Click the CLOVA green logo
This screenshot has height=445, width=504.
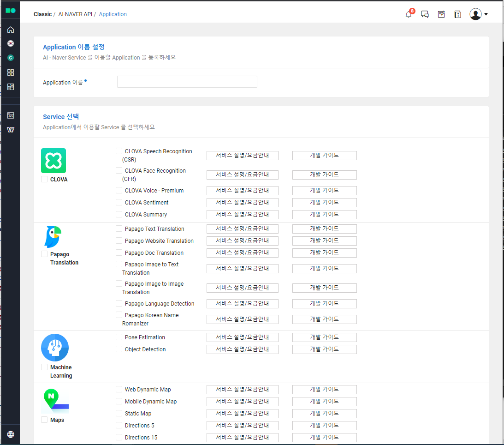53,161
